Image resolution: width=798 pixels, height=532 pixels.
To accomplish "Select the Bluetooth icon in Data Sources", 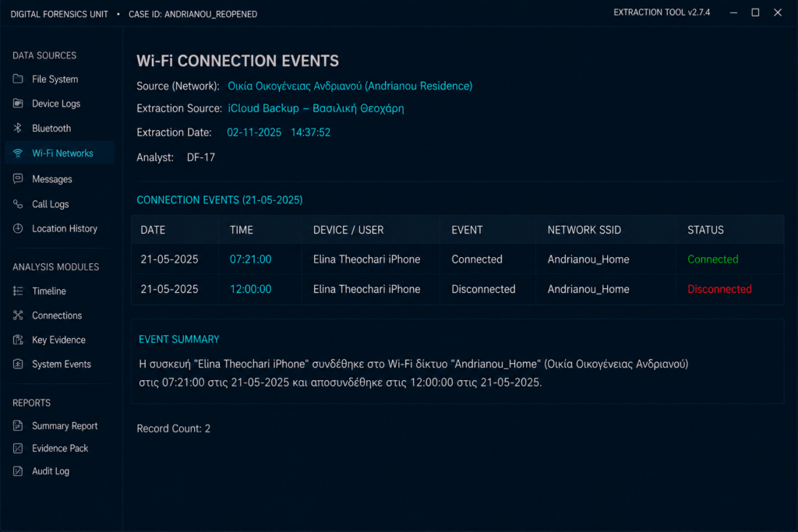I will coord(18,129).
